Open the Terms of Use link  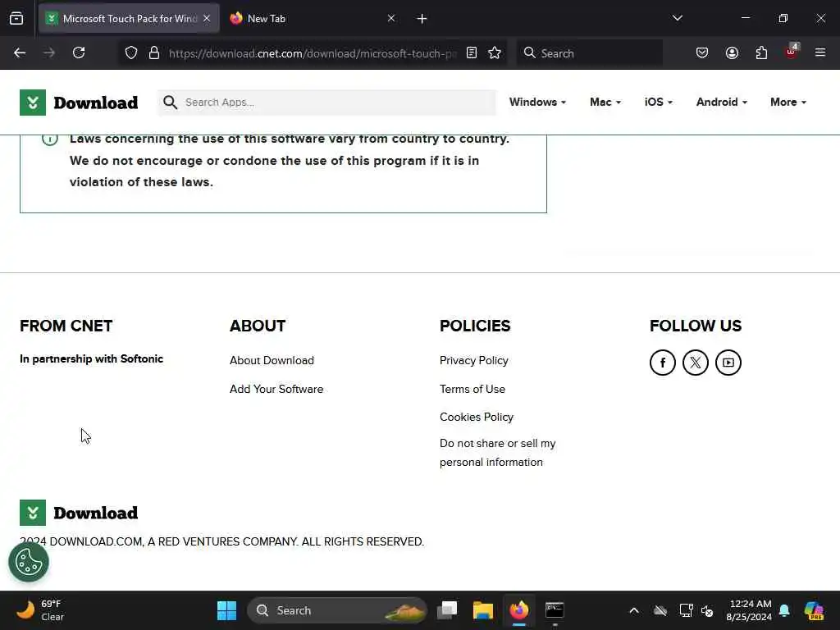tap(472, 389)
